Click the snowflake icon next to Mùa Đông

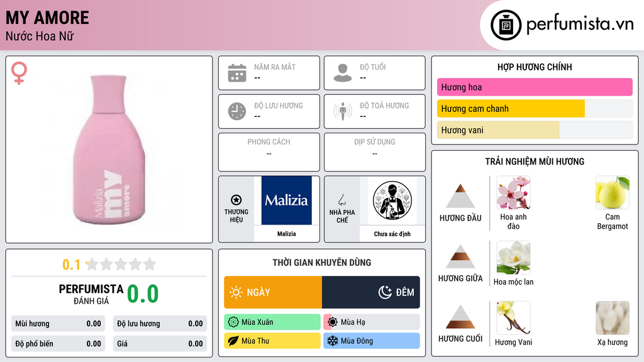333,341
